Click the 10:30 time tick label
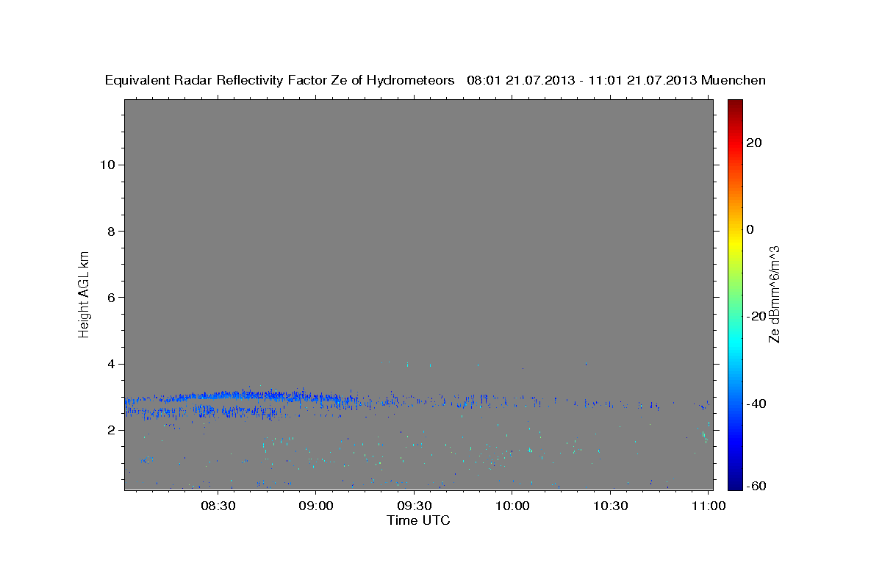 [x=610, y=506]
